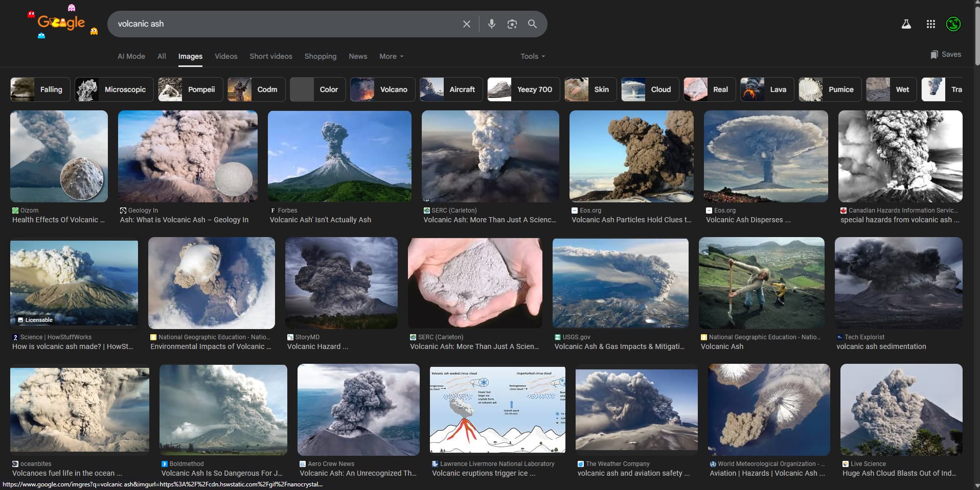
Task: Clear the search box with X icon
Action: 466,24
